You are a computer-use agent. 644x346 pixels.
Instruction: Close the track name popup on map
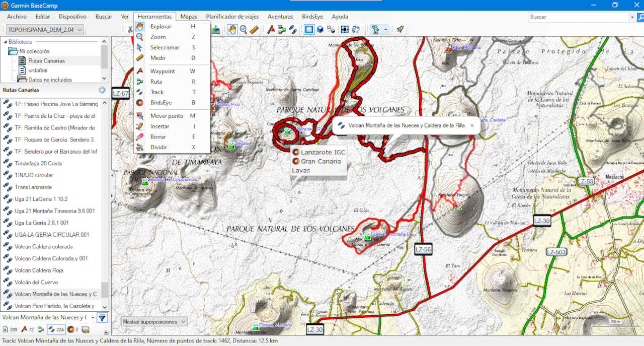pos(472,125)
